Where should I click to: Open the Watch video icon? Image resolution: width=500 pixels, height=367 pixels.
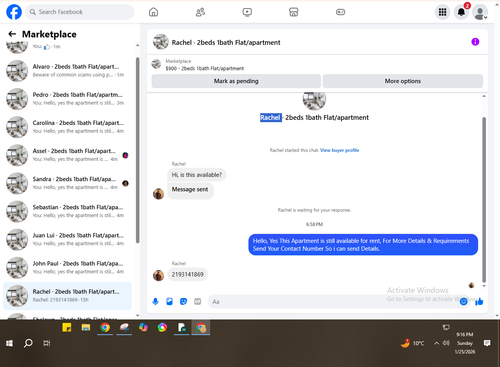[247, 12]
